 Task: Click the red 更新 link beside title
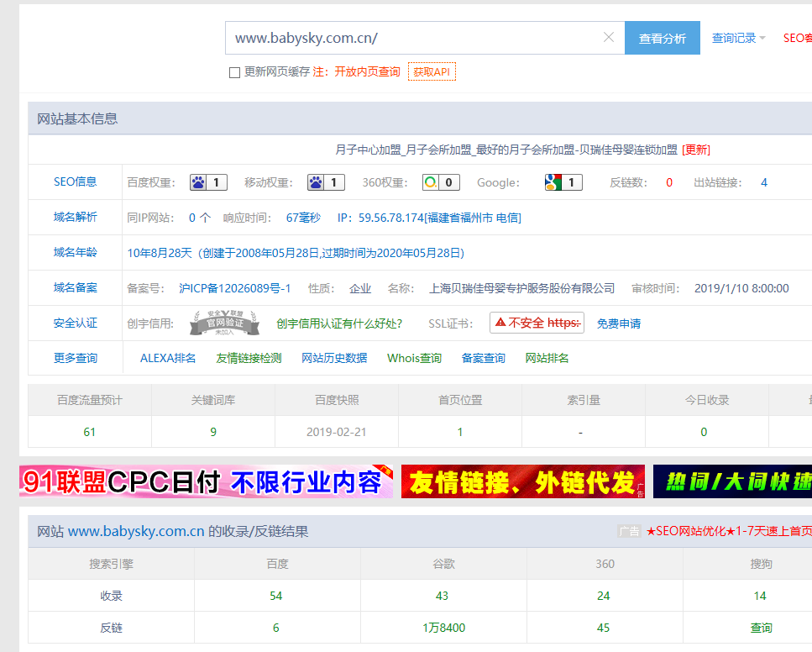(696, 150)
